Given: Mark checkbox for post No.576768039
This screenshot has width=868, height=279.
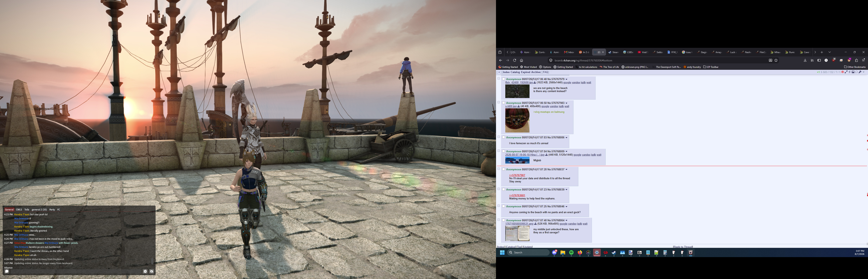Looking at the screenshot, I should click(503, 189).
